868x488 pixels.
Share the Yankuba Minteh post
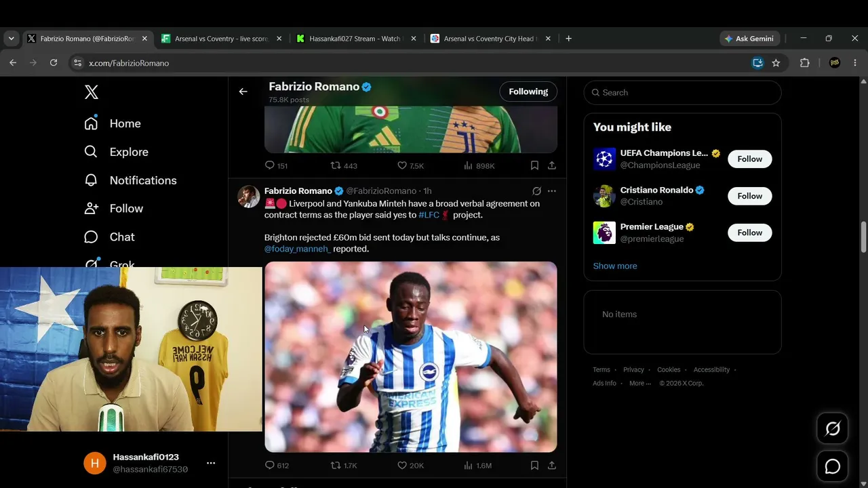click(552, 466)
